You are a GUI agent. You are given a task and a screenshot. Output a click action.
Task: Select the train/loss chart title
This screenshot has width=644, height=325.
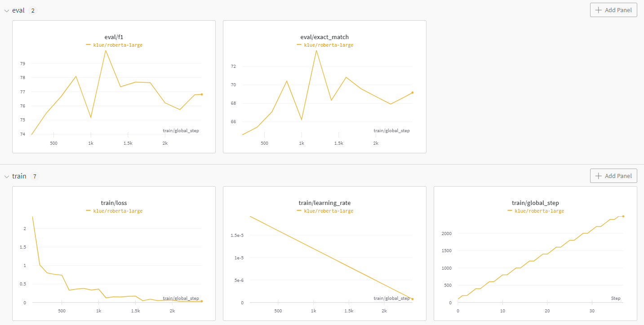(114, 203)
